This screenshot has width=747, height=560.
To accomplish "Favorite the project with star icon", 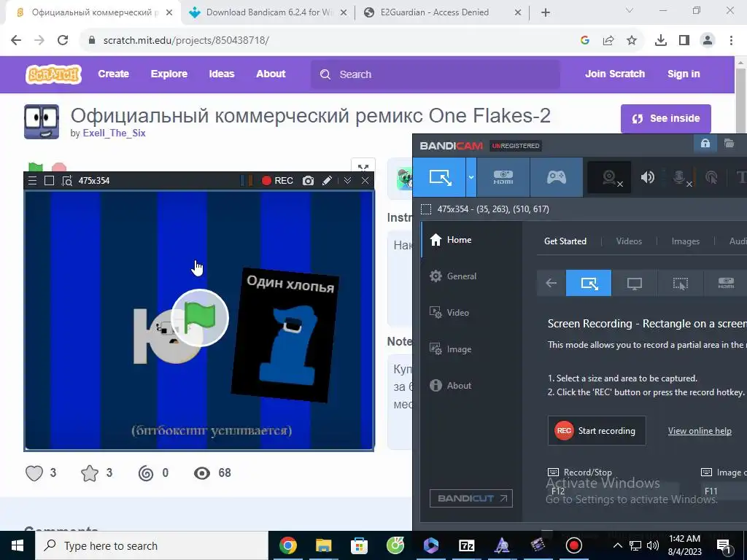I will coord(90,472).
